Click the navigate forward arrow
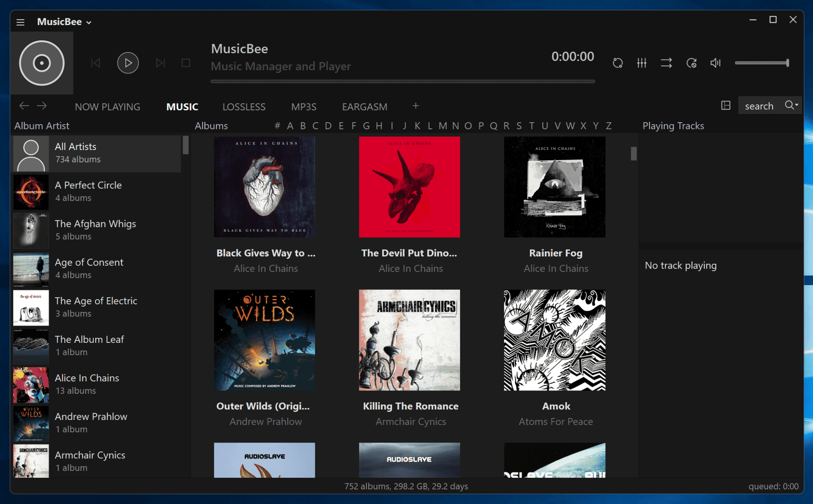Viewport: 813px width, 504px height. pos(42,106)
